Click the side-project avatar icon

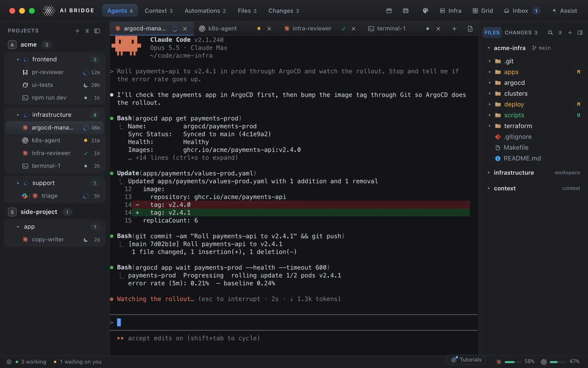[12, 212]
